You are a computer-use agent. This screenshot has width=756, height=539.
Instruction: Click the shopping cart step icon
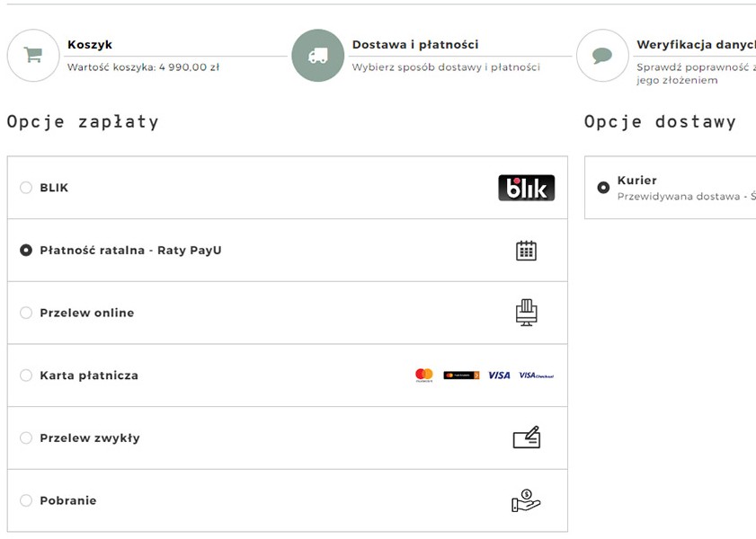[33, 56]
